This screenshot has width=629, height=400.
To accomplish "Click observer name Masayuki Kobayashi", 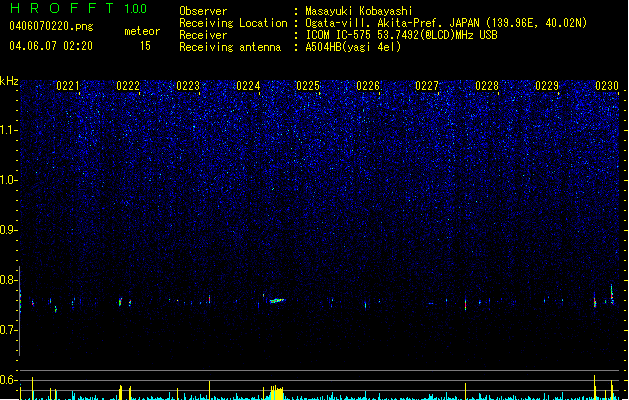I will coord(359,11).
